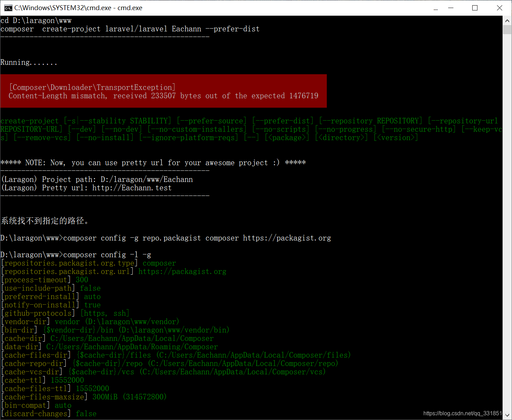Image resolution: width=512 pixels, height=420 pixels.
Task: Open the cmd.exe system menu icon
Action: click(8, 8)
